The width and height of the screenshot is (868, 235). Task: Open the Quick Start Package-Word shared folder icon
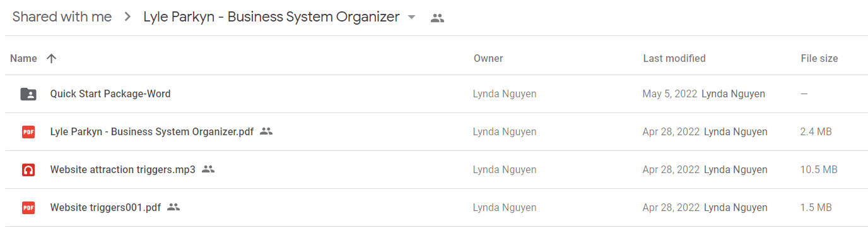(28, 94)
